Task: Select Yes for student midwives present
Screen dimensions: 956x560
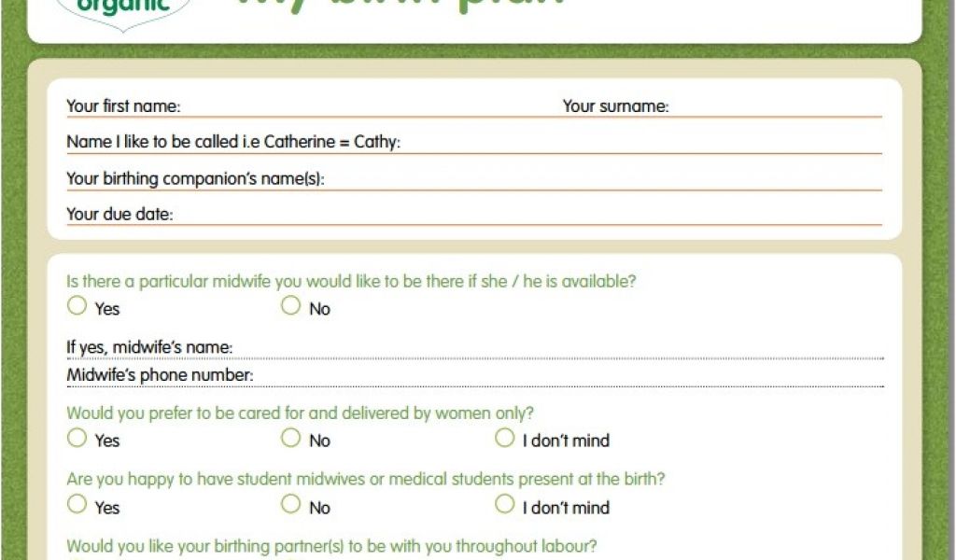Action: coord(77,505)
